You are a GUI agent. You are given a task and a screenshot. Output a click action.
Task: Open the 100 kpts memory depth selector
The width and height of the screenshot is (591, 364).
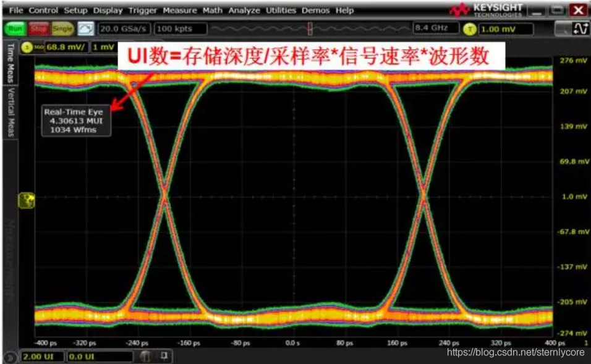coord(182,28)
